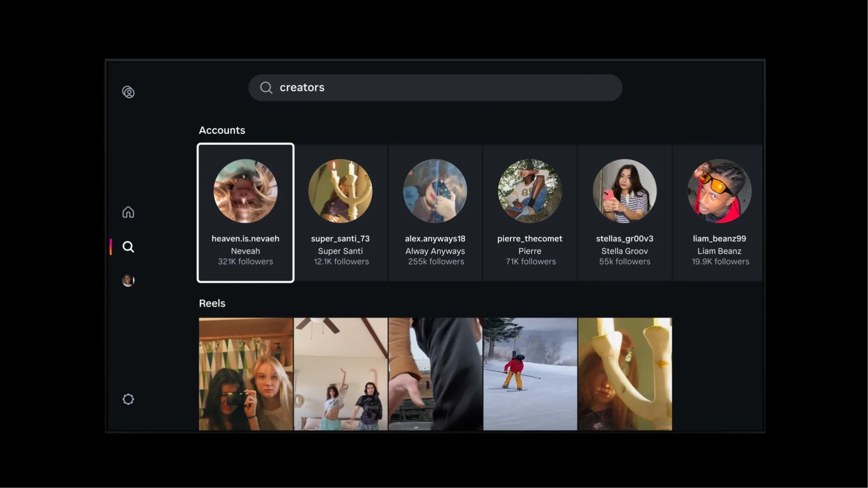The width and height of the screenshot is (868, 488).
Task: Open heaven.is.nevaeh's profile picture
Action: point(245,191)
